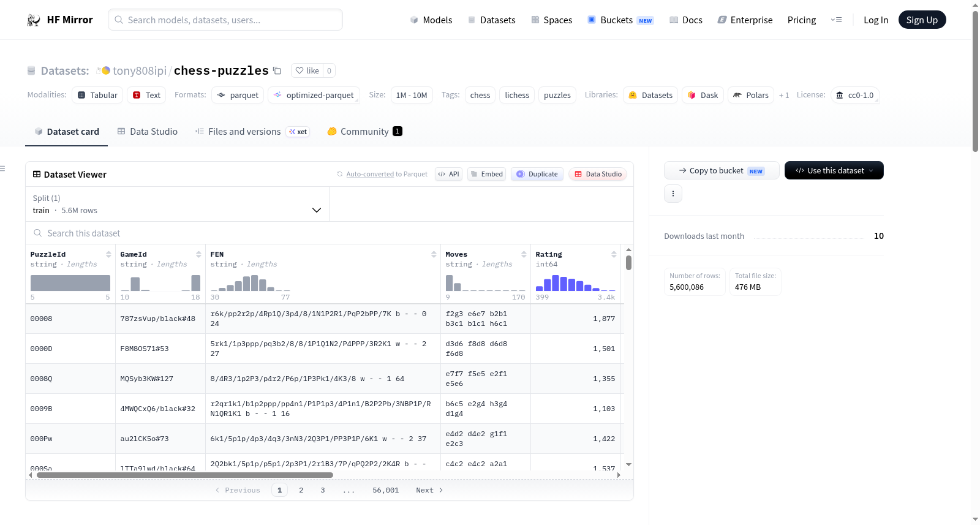980x525 pixels.
Task: Jump to last page 56,001
Action: [386, 490]
